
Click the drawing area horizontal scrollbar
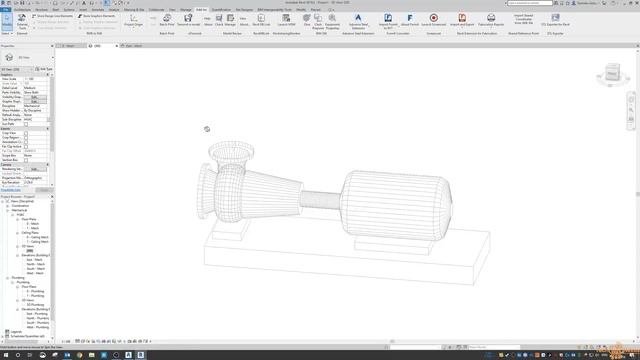pos(392,341)
